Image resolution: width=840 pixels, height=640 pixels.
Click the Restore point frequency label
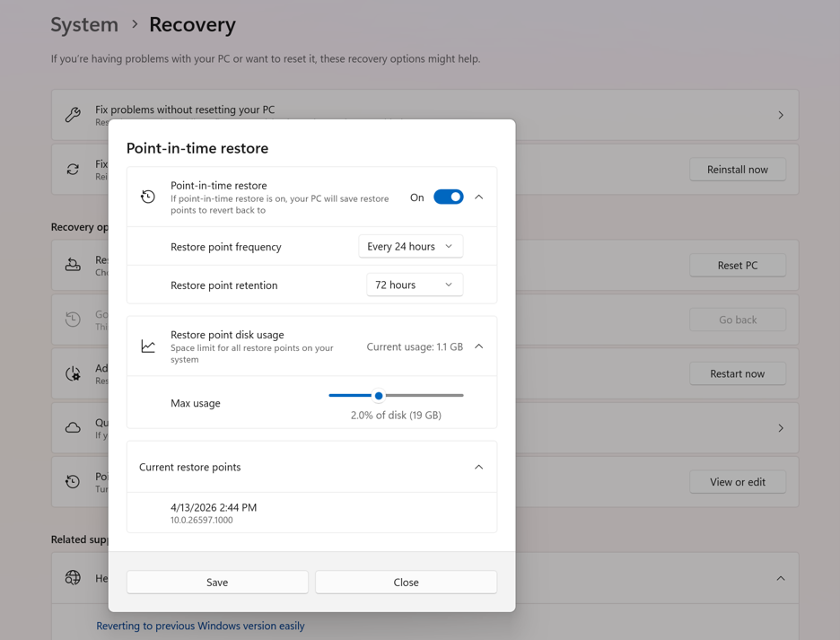pyautogui.click(x=225, y=247)
